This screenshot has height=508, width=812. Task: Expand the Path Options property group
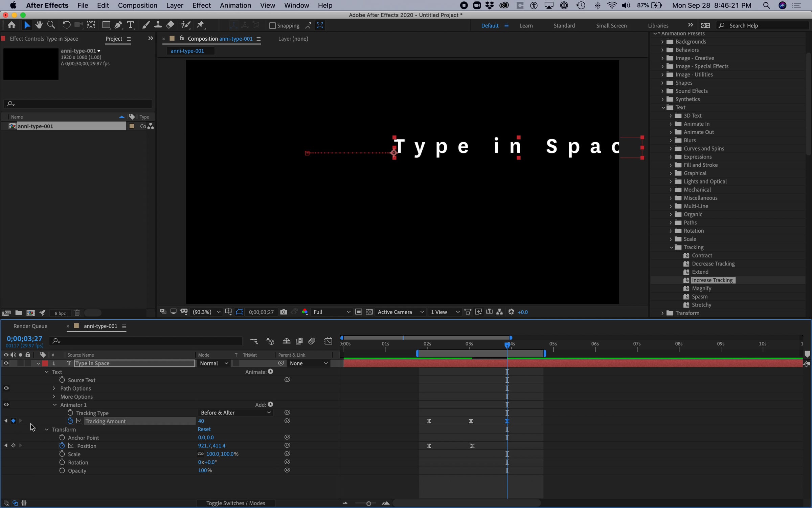[x=54, y=388]
